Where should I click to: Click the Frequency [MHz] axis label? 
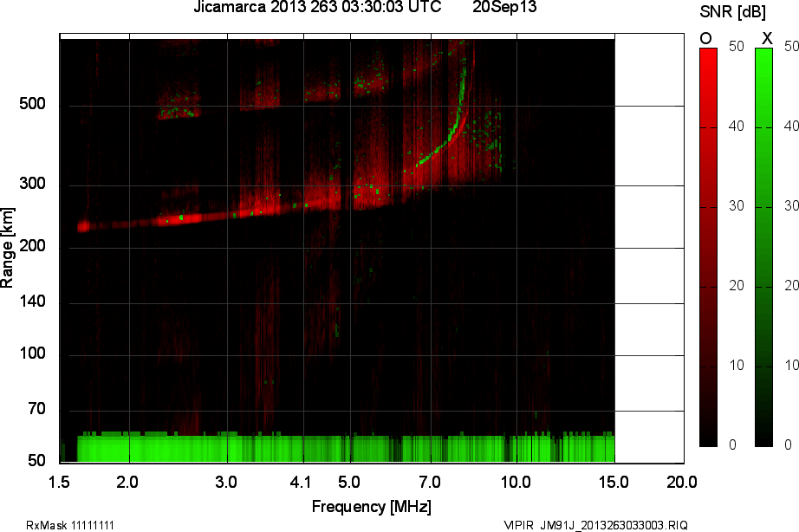[x=372, y=507]
